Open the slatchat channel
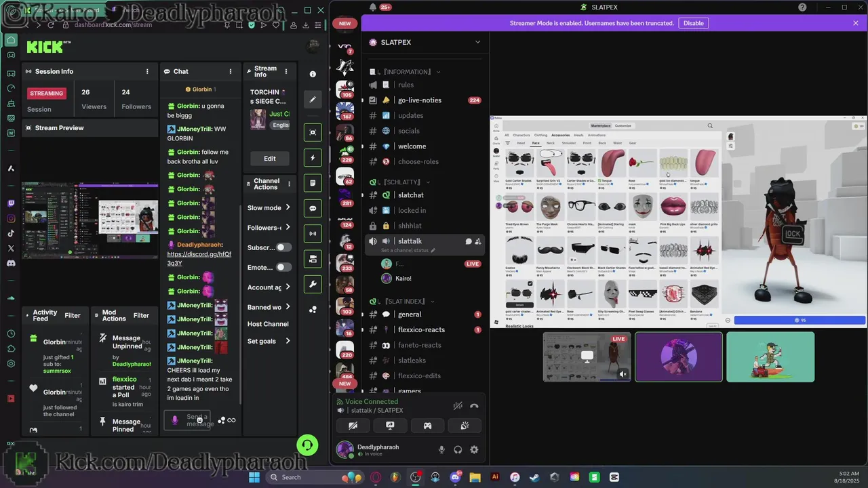868x488 pixels. coord(424,195)
